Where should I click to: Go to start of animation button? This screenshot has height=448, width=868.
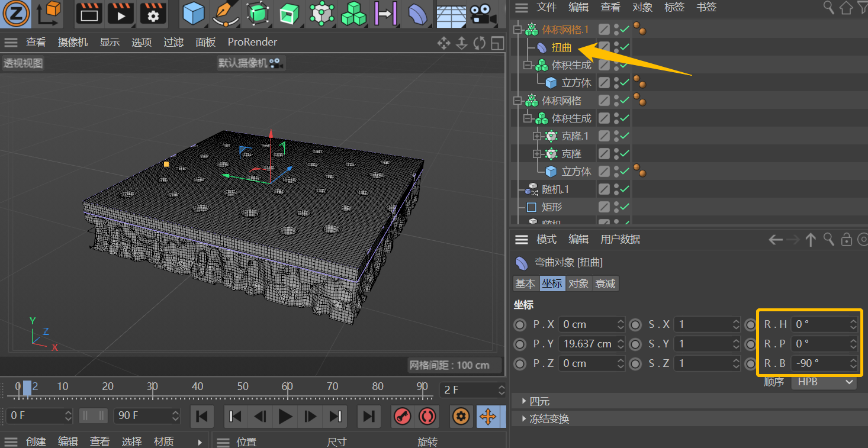[x=202, y=417]
